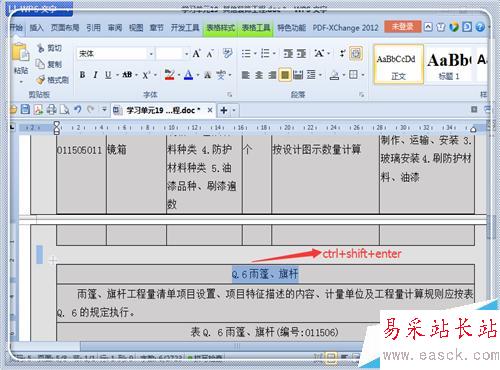Switch to the 插入 ribbon tab
This screenshot has height=370, width=500.
[36, 28]
